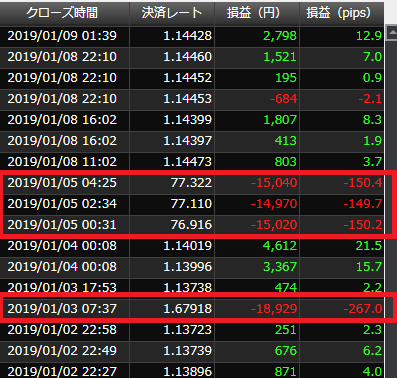Viewport: 397px width, 378px height.
Task: Select pips value 6.2
Action: [x=372, y=350]
